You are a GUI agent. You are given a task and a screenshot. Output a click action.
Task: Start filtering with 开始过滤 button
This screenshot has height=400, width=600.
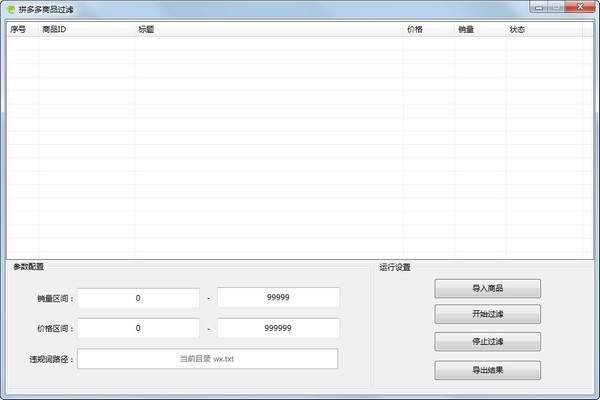pos(487,315)
